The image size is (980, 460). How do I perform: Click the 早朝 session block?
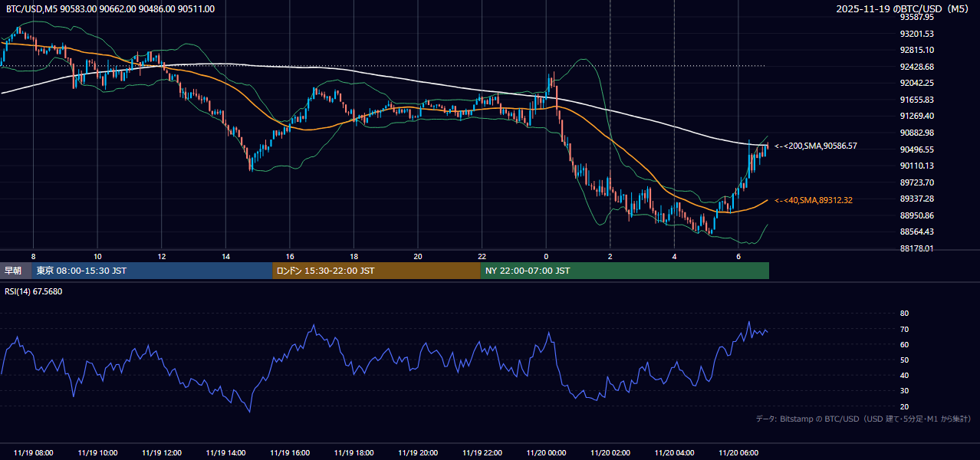click(16, 271)
